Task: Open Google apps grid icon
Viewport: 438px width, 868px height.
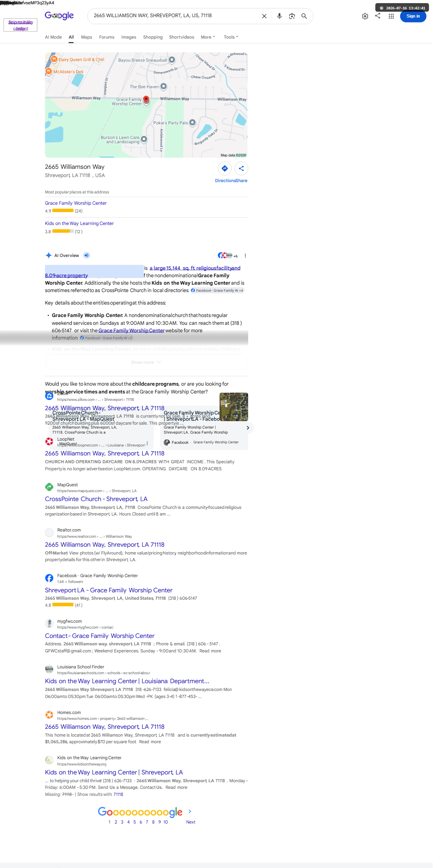Action: (391, 16)
